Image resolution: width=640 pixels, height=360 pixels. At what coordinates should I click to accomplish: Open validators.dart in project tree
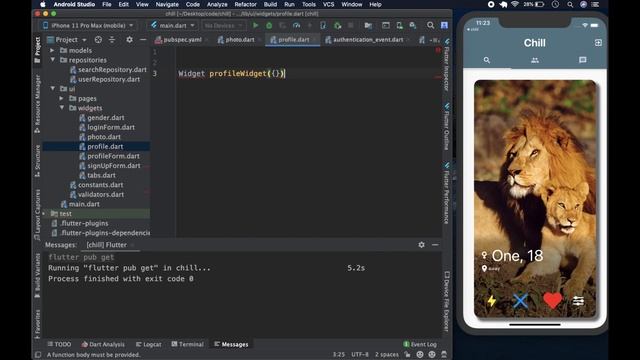pyautogui.click(x=101, y=194)
